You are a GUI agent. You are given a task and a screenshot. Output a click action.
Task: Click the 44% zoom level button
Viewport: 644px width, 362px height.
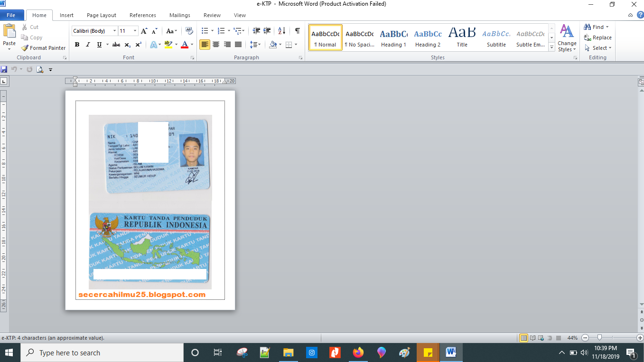[x=572, y=338]
